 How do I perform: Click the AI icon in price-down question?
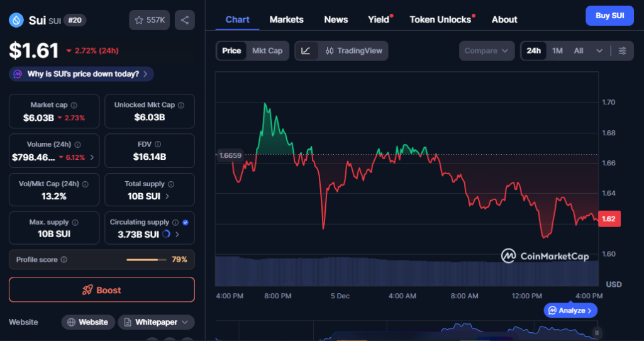18,74
